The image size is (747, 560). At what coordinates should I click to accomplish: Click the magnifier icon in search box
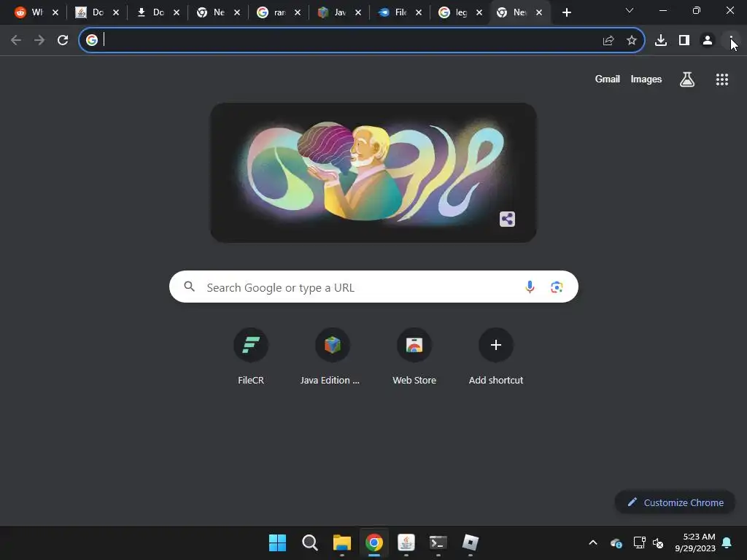pos(190,287)
